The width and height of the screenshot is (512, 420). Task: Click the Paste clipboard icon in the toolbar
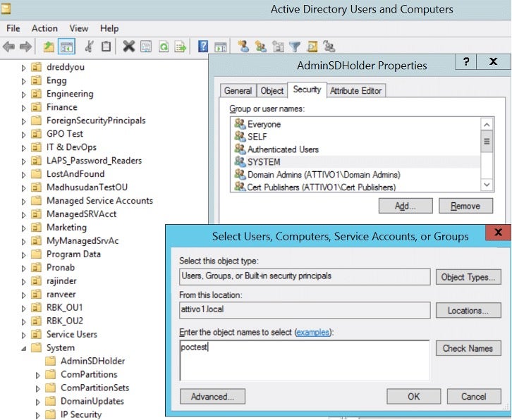click(106, 47)
